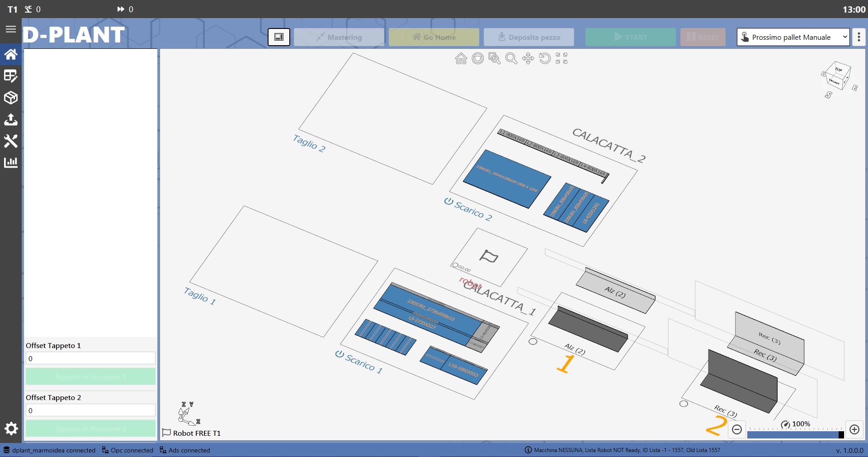The width and height of the screenshot is (868, 457).
Task: Click the Deposita pezzo button
Action: pos(529,37)
